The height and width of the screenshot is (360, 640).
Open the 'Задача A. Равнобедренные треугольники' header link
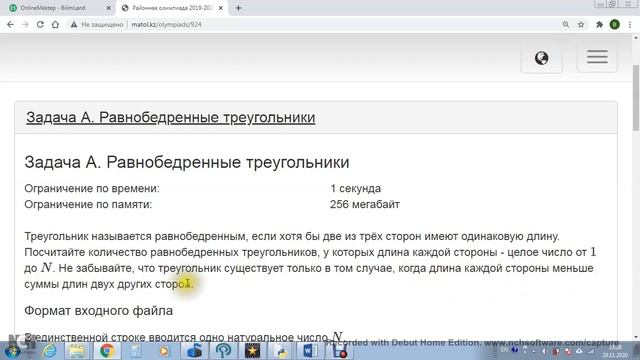tap(171, 118)
